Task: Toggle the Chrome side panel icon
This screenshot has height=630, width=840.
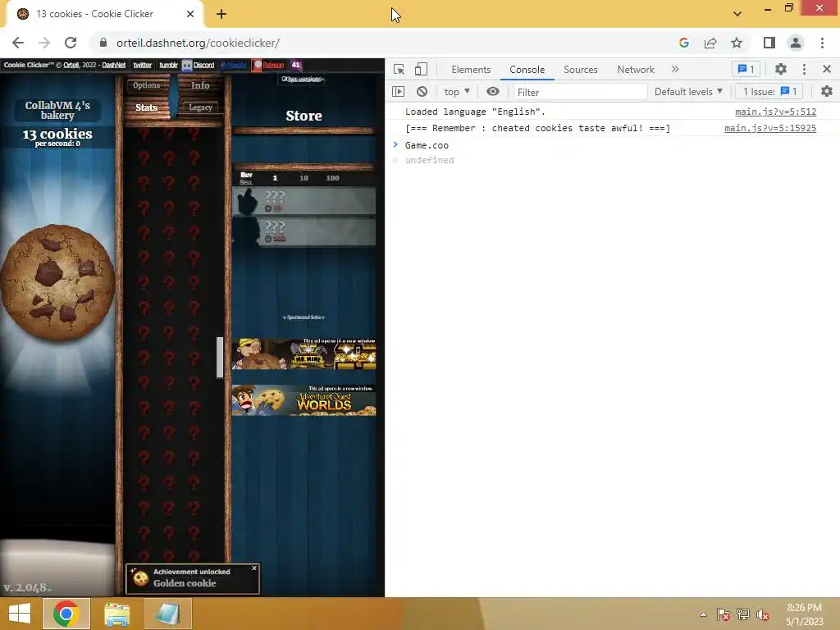Action: click(x=769, y=43)
